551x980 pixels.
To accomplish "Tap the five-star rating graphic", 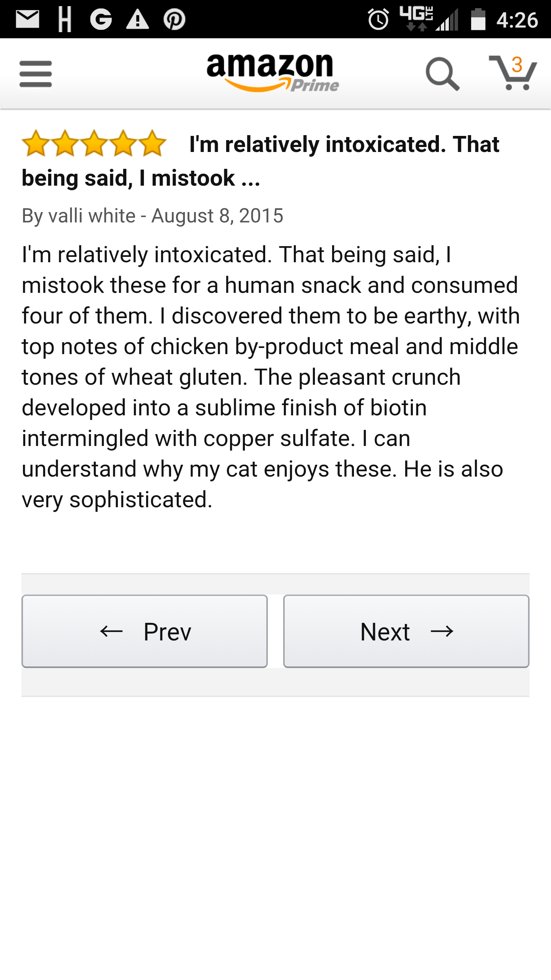I will (x=94, y=144).
